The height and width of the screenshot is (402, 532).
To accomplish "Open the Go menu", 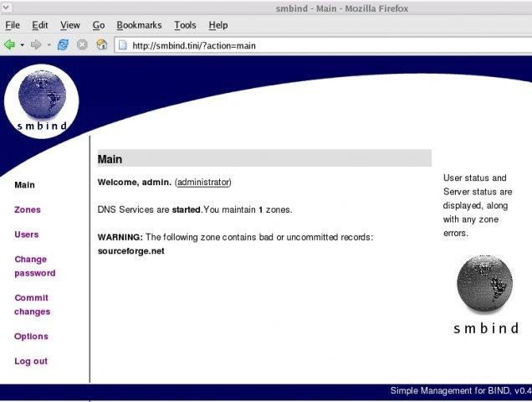I will (99, 25).
